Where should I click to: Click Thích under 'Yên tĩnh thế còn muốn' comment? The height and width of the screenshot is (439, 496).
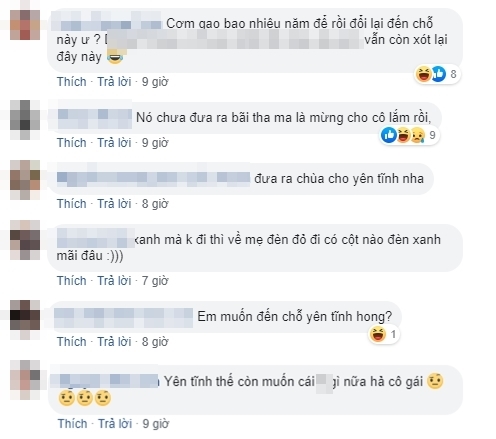pyautogui.click(x=72, y=424)
